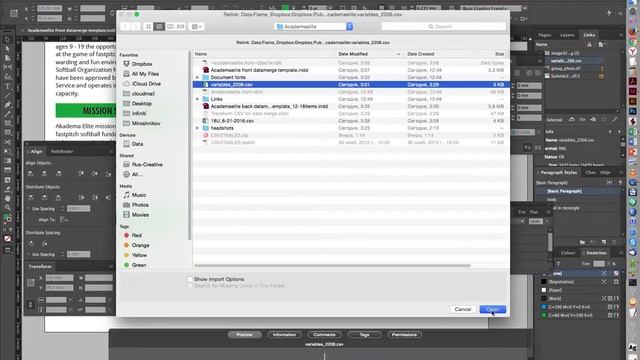Switch to the Layers panel tab
Screen dimensions: 640x360
(567, 35)
